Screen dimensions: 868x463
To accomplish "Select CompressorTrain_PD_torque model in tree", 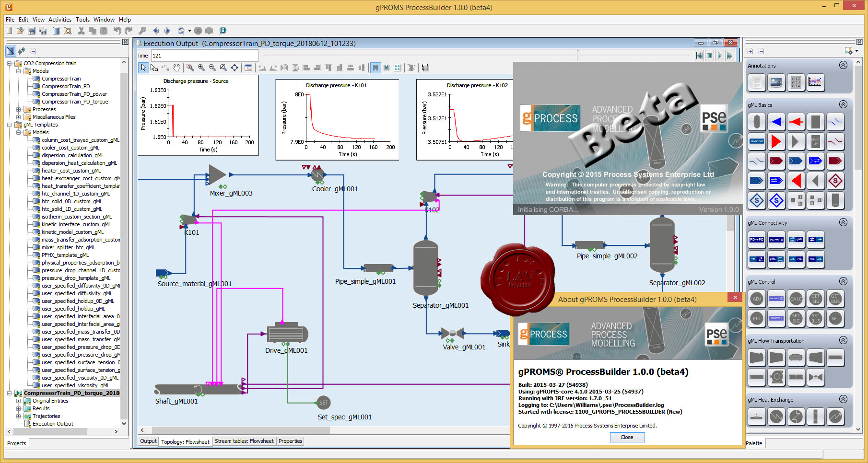I will coord(74,102).
